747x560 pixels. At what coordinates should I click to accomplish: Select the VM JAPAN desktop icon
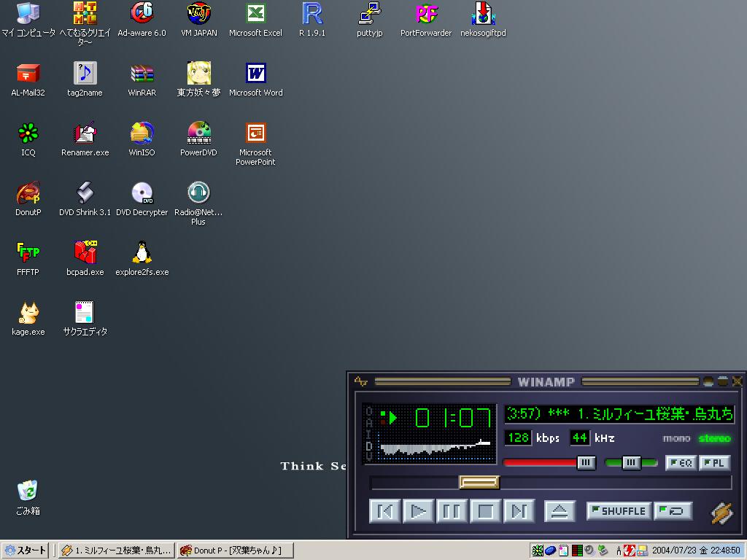point(198,20)
